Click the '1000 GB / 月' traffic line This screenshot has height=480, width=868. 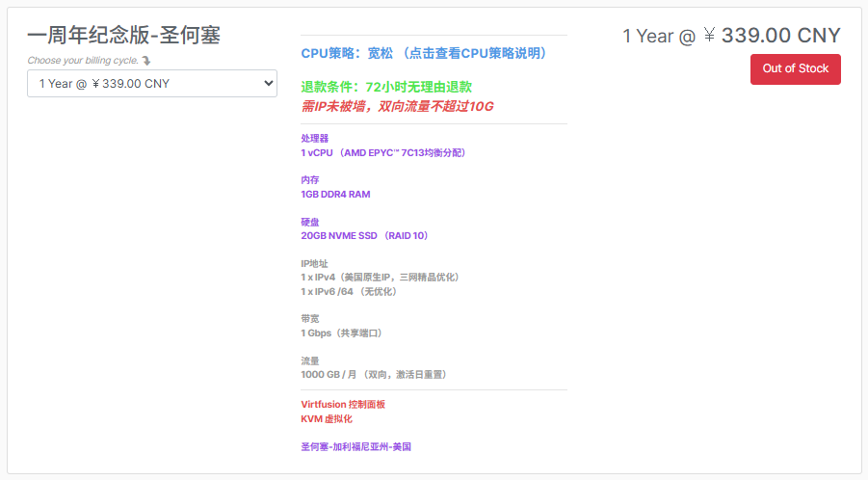[376, 375]
